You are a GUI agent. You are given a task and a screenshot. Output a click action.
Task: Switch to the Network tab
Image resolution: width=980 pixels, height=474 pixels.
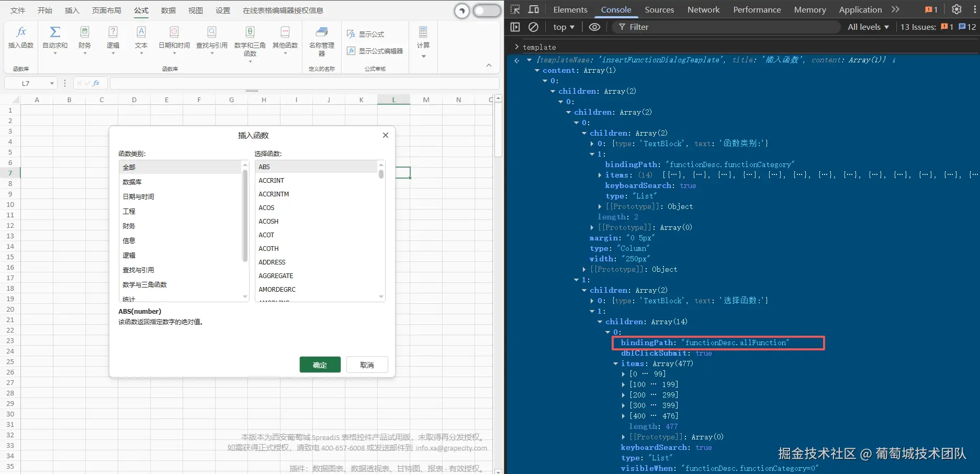tap(703, 9)
